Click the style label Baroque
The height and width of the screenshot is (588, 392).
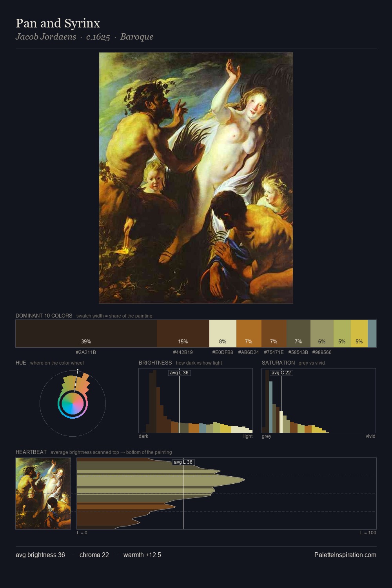[x=137, y=37]
